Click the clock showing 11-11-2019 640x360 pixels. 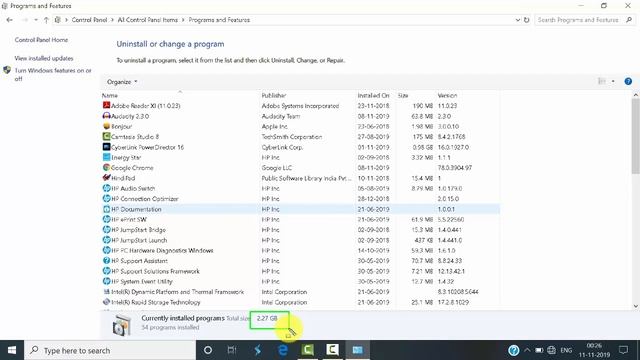(x=594, y=350)
